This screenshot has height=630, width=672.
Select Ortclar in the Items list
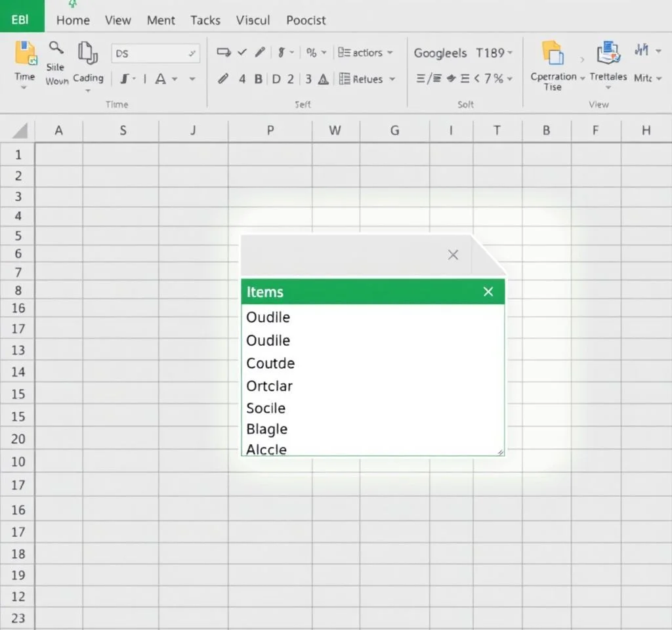point(269,386)
